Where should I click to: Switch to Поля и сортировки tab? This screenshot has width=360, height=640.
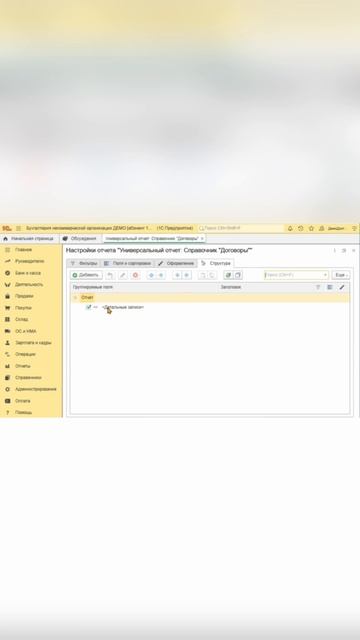128,263
